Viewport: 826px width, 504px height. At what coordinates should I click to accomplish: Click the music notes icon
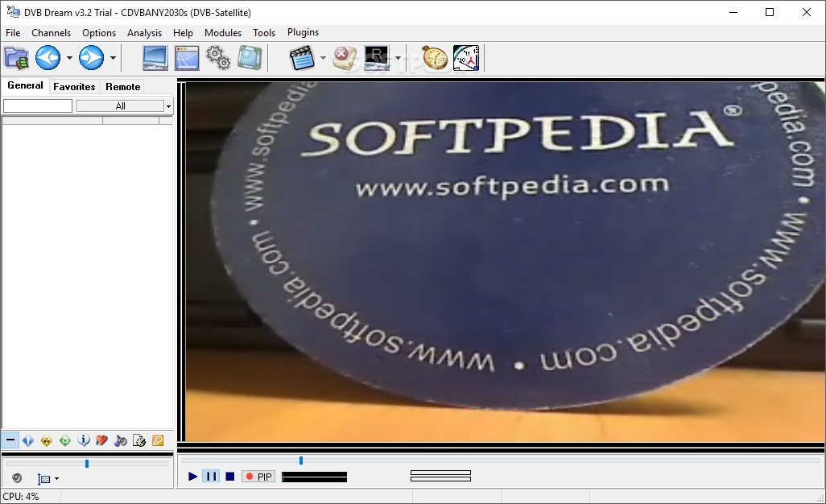(x=121, y=440)
